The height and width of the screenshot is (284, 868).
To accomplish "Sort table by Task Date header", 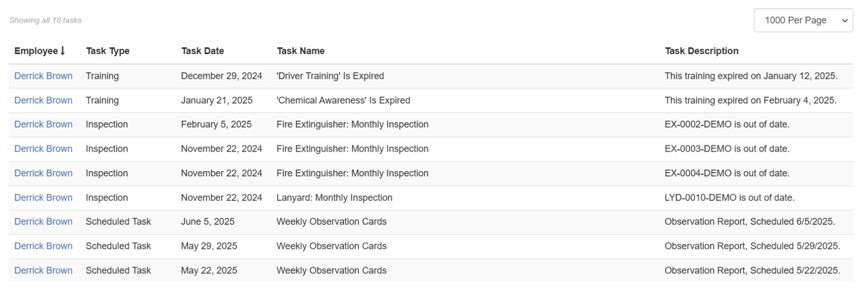I will coord(202,51).
